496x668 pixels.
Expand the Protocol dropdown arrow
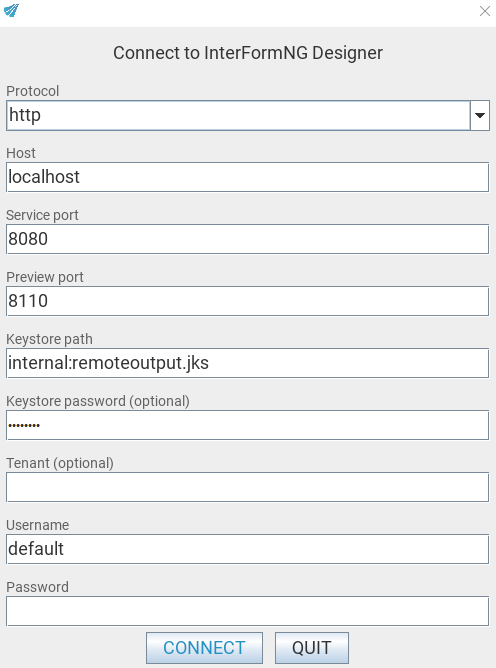click(x=480, y=115)
